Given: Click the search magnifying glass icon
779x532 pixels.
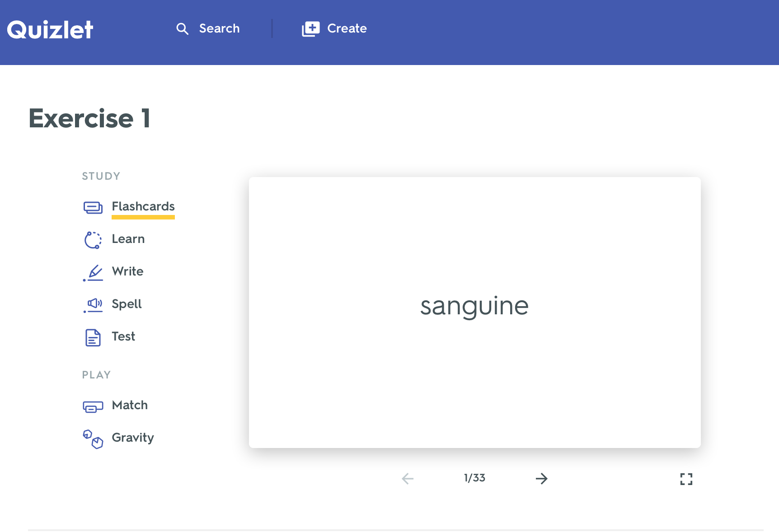Looking at the screenshot, I should pos(182,29).
